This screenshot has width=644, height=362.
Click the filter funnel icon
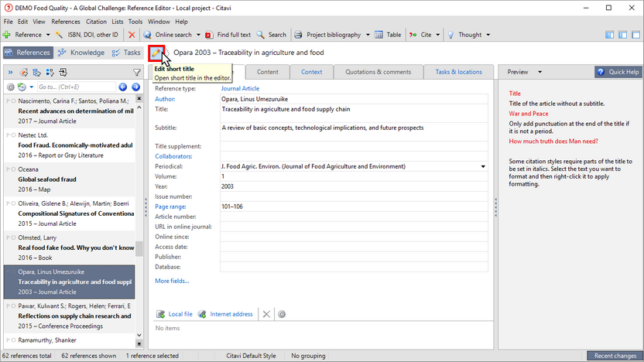[137, 73]
